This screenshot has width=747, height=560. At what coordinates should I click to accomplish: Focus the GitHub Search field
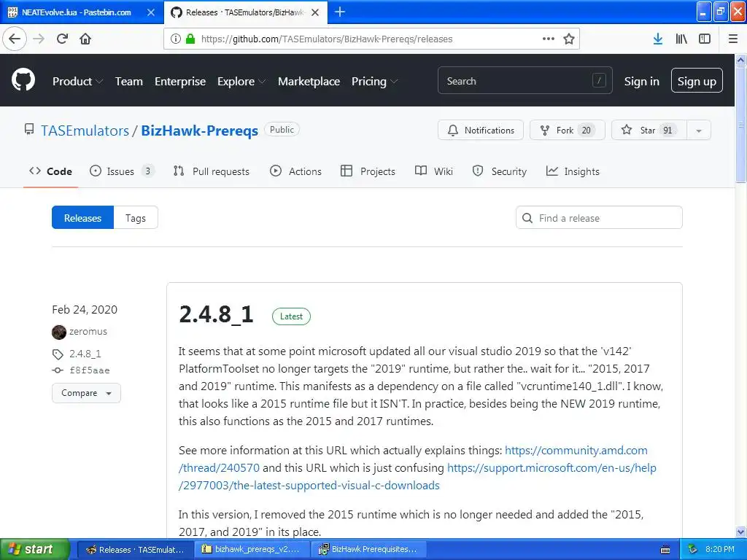[x=525, y=80]
